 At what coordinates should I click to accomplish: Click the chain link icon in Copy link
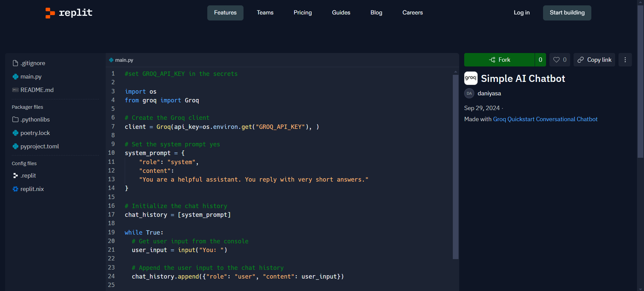click(581, 60)
